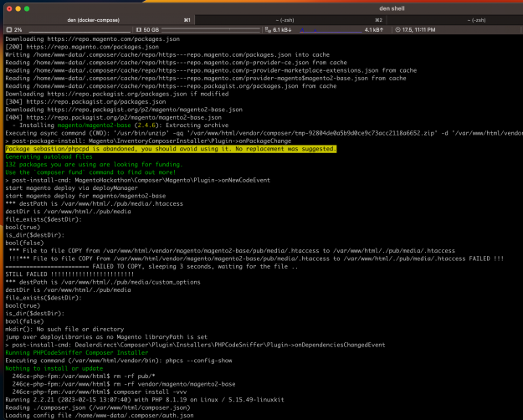Open the third ~ (-zsh) tab
Viewport: 523px width, 420px height.
pyautogui.click(x=477, y=19)
